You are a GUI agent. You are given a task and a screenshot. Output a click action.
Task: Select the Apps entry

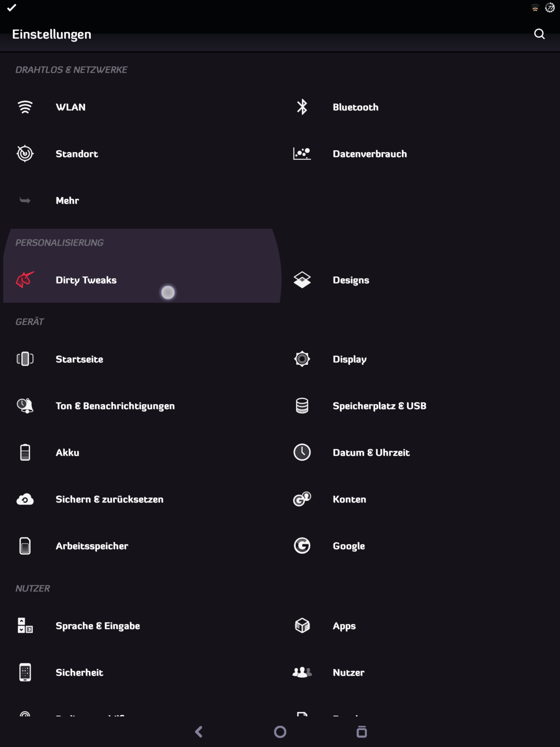(344, 626)
